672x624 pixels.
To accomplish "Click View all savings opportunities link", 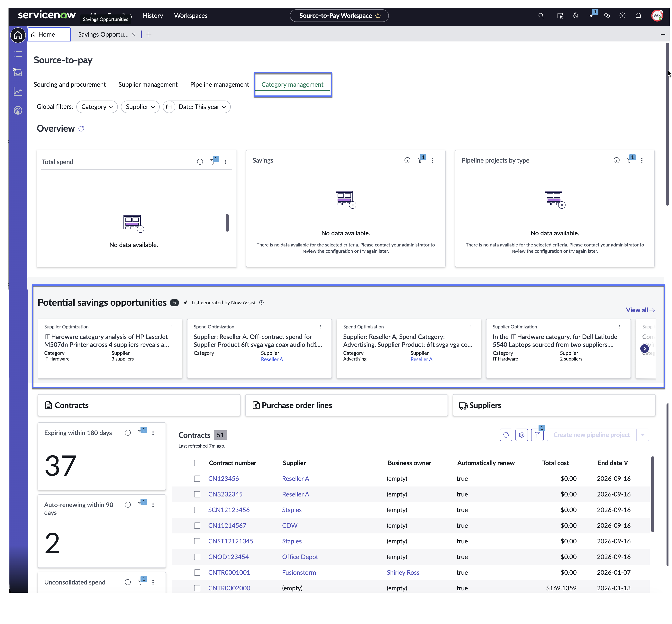I will click(x=640, y=310).
